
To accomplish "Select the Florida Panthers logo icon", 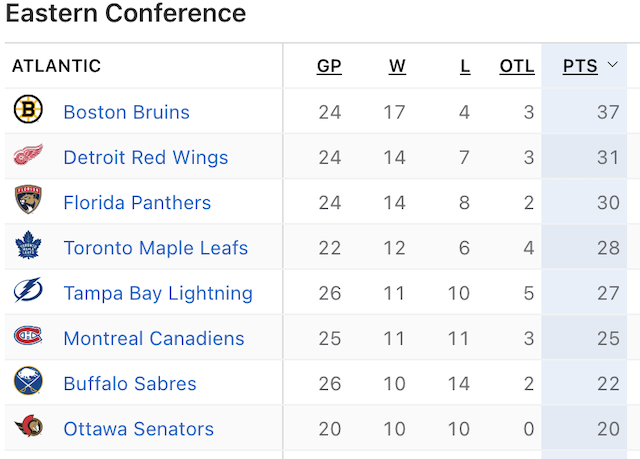I will (28, 200).
